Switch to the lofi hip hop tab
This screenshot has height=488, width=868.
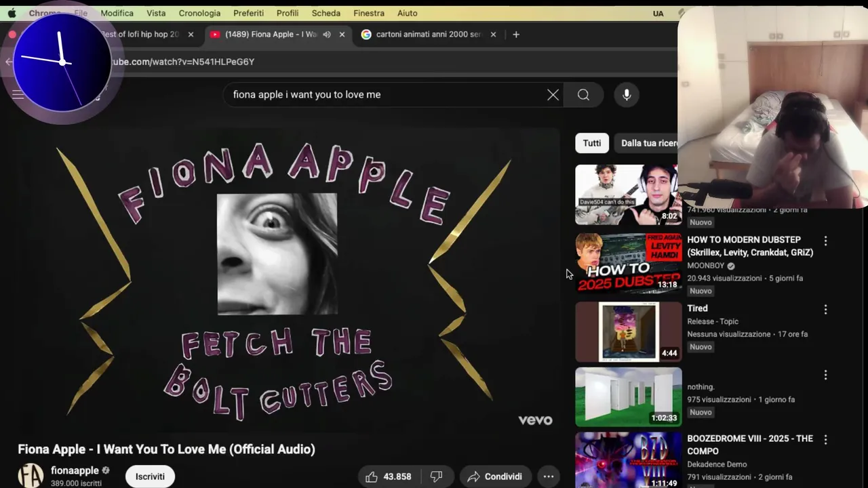click(141, 34)
